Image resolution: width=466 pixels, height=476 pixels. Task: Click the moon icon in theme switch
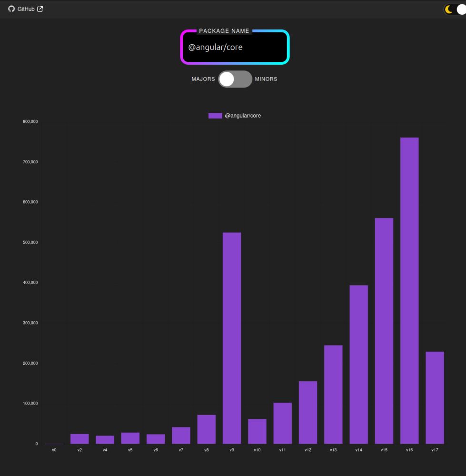448,10
